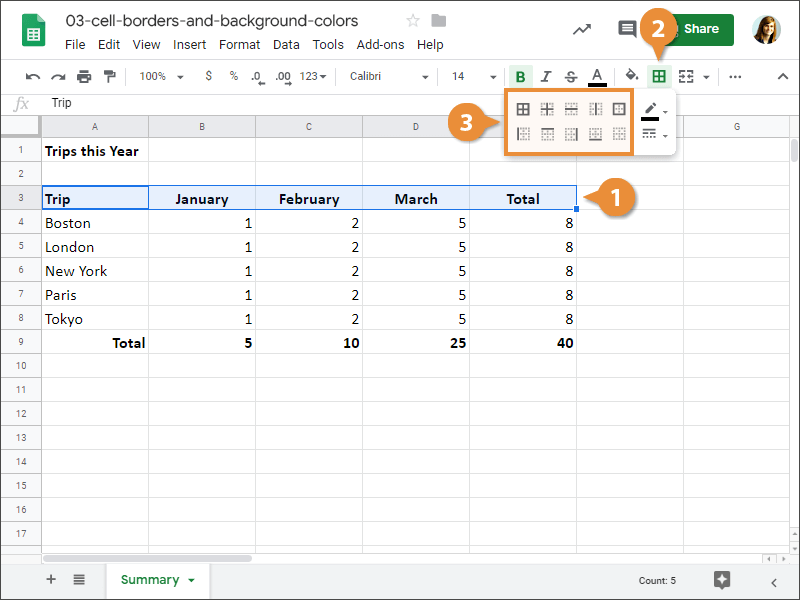Open the Calibri font dropdown
The width and height of the screenshot is (800, 600).
click(388, 77)
